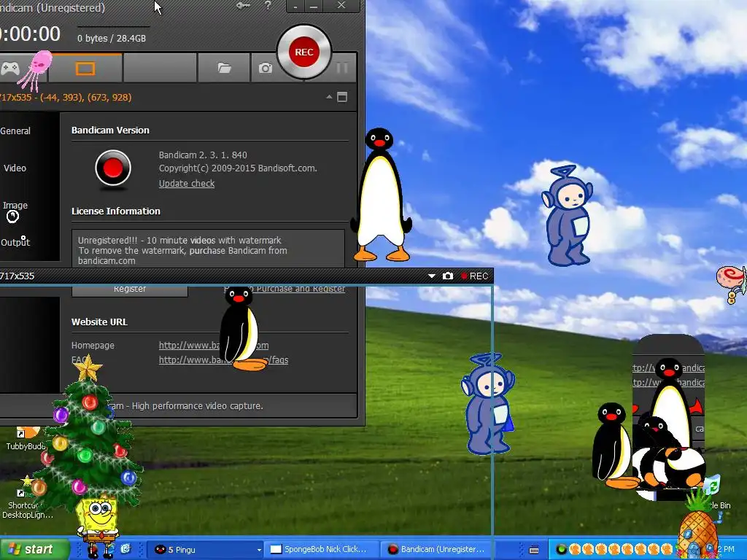Click the 0 bytes / 28.4GB storage readout
The width and height of the screenshot is (747, 560).
coord(112,39)
